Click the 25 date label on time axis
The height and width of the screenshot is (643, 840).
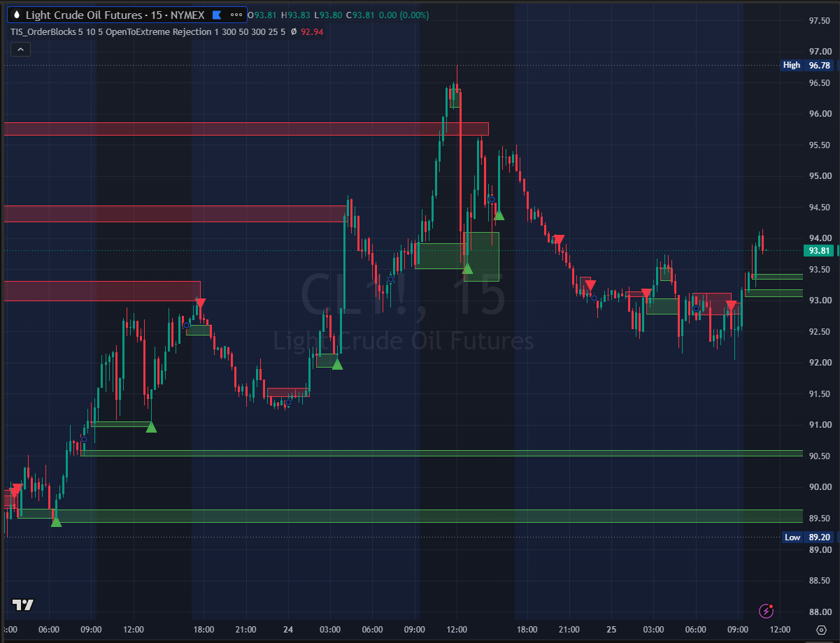[611, 629]
